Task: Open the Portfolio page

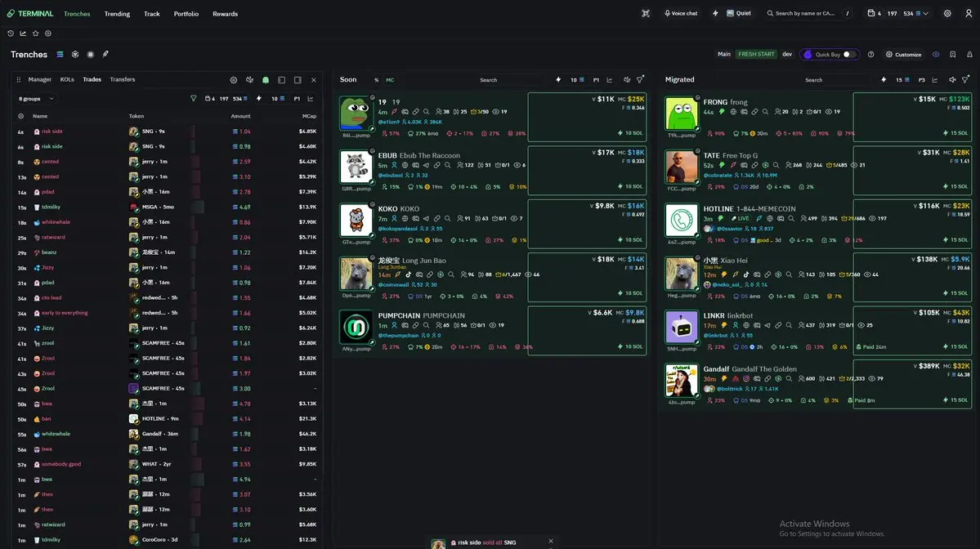Action: tap(186, 14)
